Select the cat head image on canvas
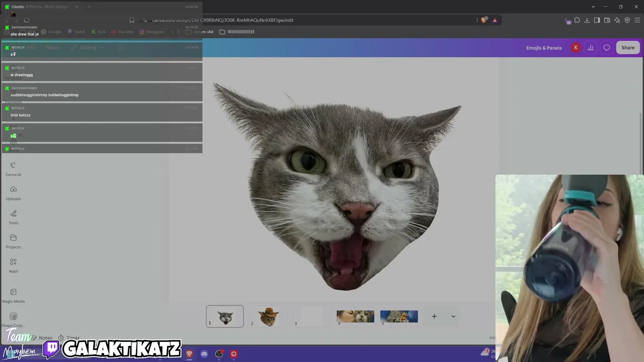 click(x=336, y=186)
